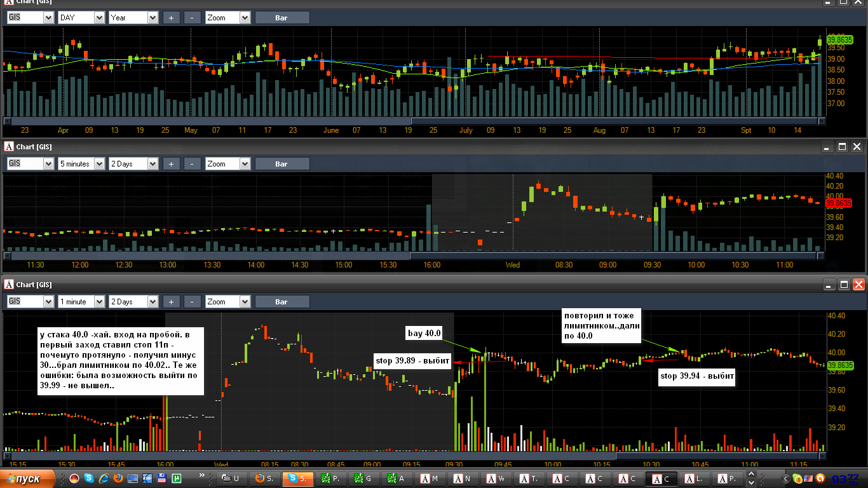Zoom in with plus button on DAY chart

click(x=171, y=18)
